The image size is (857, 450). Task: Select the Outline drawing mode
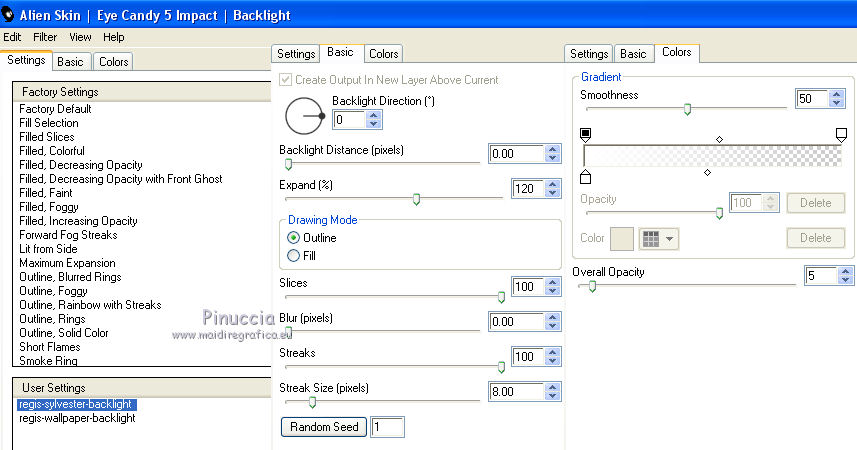pyautogui.click(x=294, y=238)
